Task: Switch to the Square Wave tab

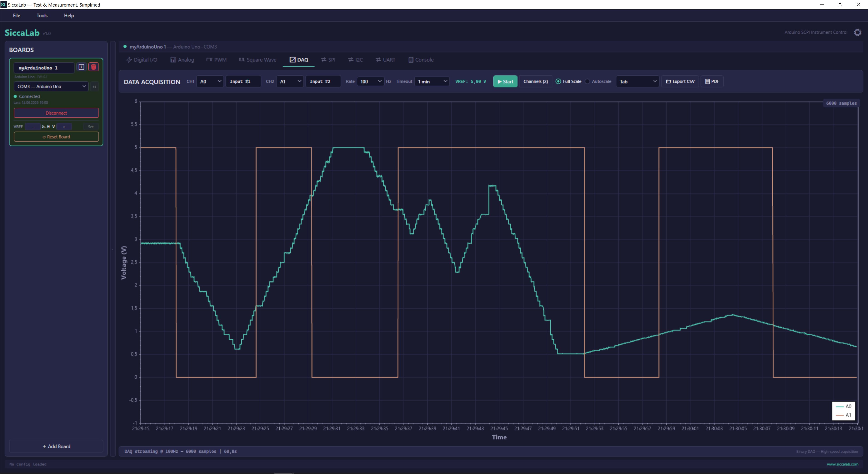Action: coord(257,60)
